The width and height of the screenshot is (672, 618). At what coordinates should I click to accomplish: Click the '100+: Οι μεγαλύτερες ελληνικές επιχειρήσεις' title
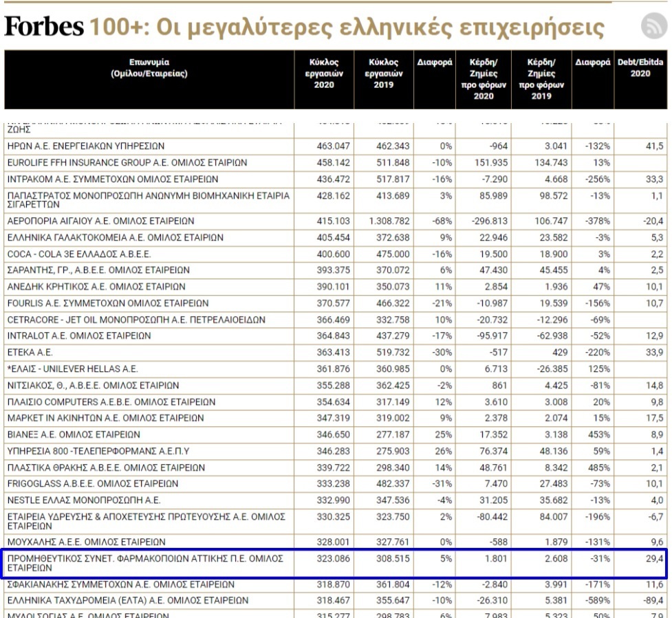(x=347, y=27)
